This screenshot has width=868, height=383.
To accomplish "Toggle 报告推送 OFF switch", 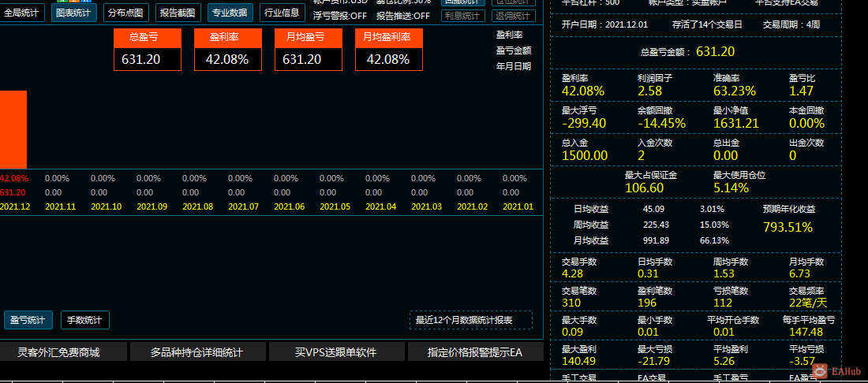I will [x=403, y=16].
